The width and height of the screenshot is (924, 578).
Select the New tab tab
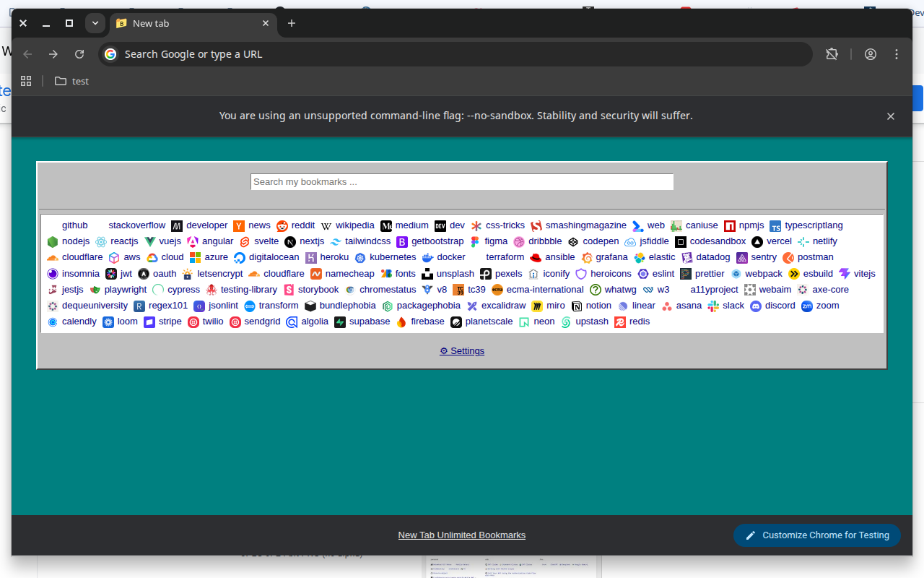pos(193,23)
